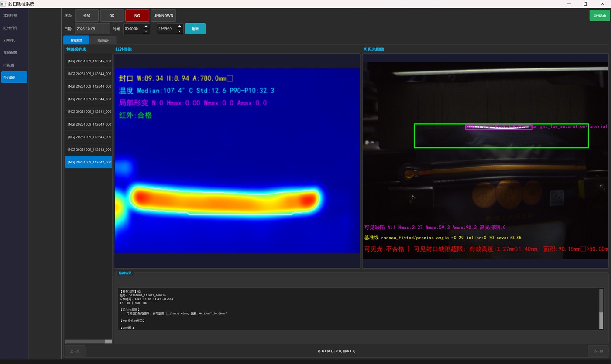Screen dimensions: 611x364
Task: Click the 包装袋列表 list header
Action: coord(76,49)
